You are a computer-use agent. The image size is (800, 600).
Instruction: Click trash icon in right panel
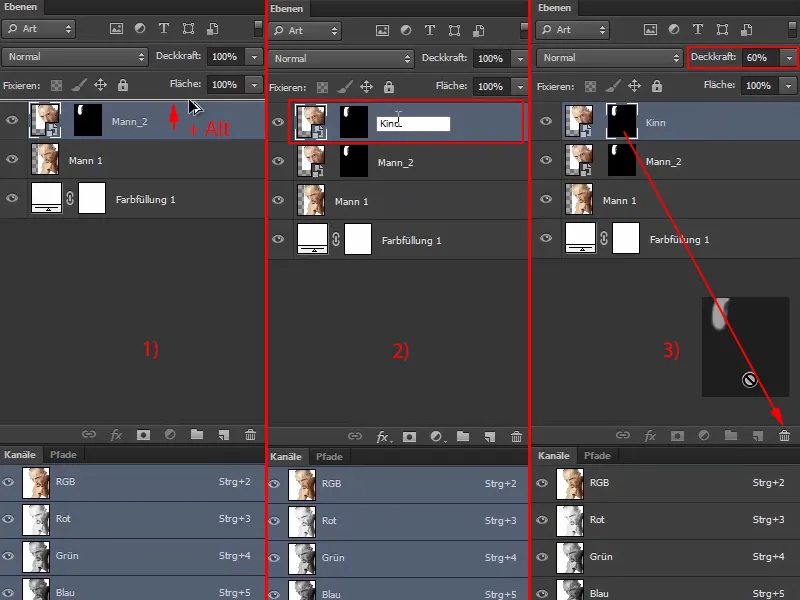coord(784,436)
